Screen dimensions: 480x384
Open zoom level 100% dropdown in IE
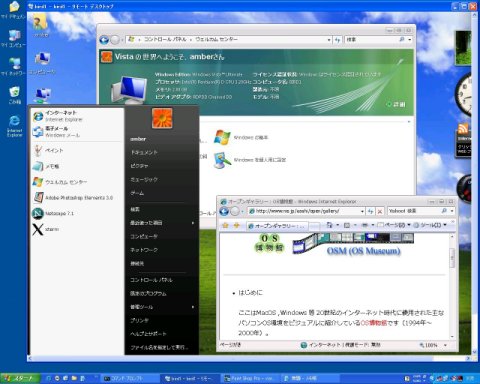click(x=445, y=345)
